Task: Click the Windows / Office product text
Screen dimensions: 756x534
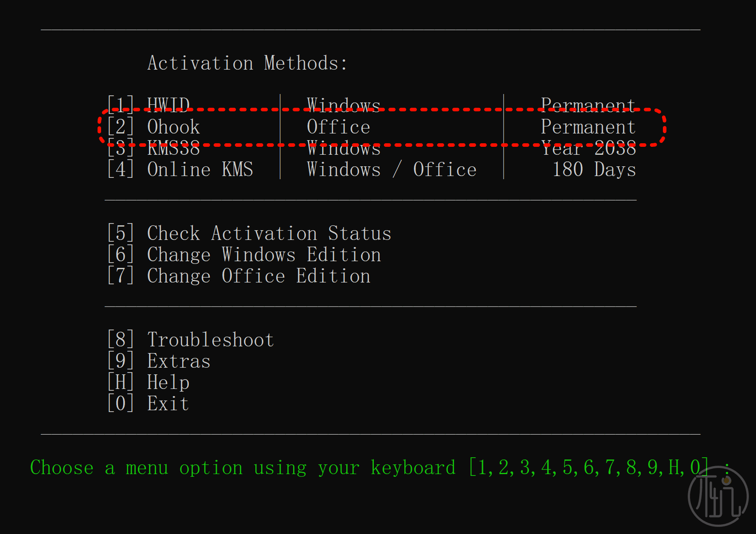Action: pos(391,169)
